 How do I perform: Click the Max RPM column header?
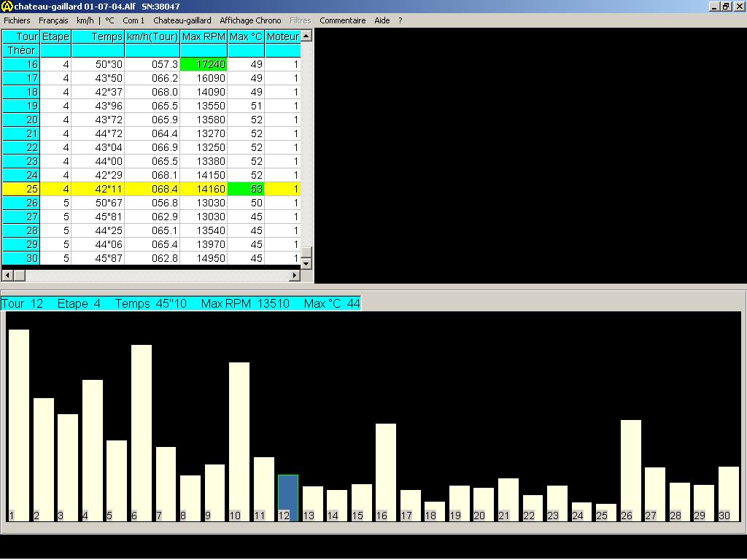204,36
